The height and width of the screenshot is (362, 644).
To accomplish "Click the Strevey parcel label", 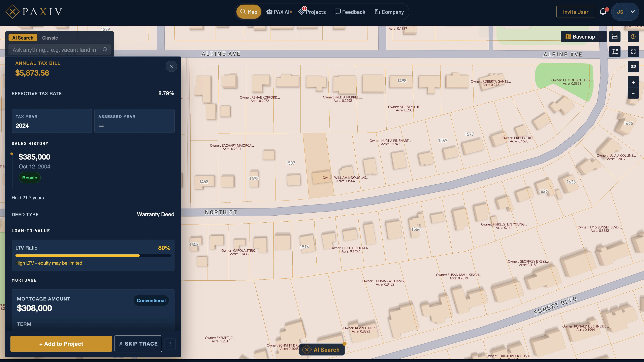I will (x=405, y=108).
